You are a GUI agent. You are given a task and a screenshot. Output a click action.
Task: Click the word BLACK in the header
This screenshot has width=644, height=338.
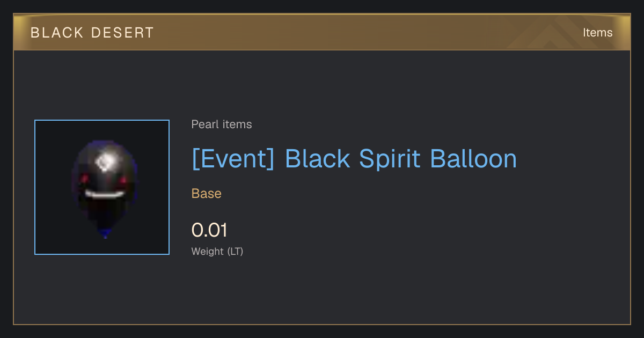tap(57, 33)
